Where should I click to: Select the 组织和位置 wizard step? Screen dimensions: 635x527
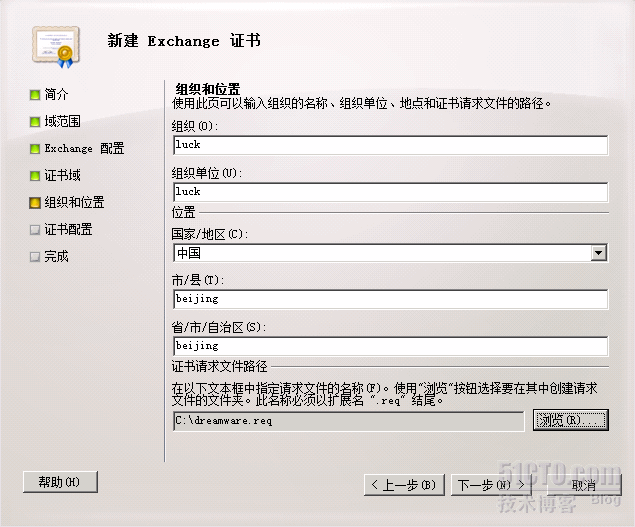[x=75, y=202]
